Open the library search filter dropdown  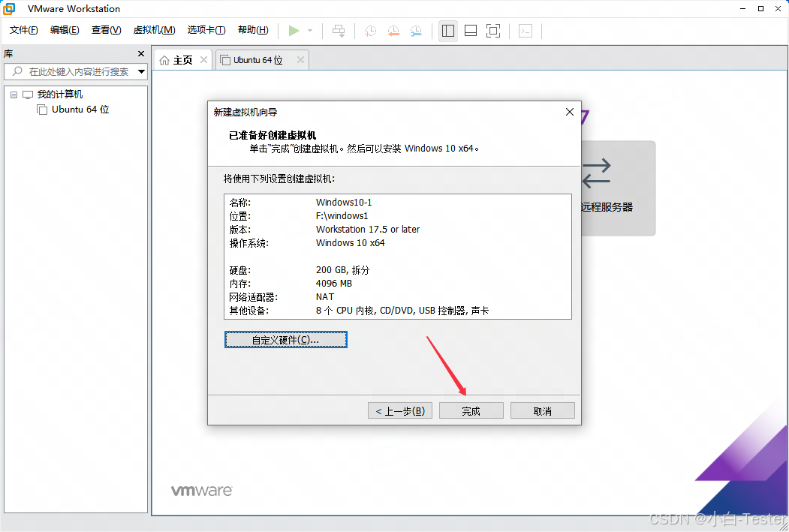[x=141, y=71]
